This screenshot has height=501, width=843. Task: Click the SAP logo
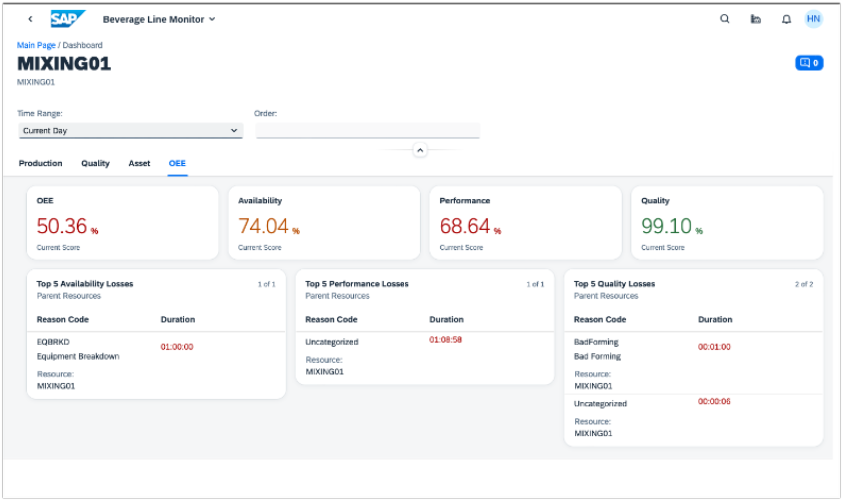tap(67, 19)
